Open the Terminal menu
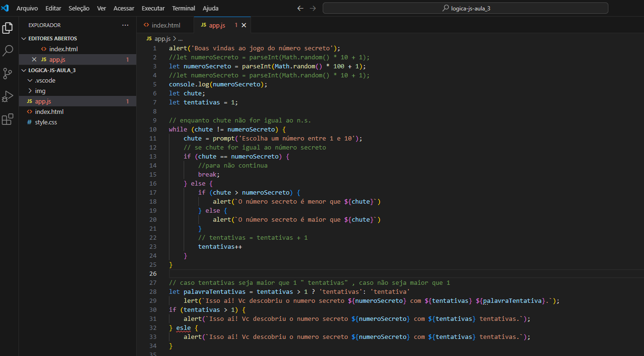Screen dimensions: 644x356 184,9
